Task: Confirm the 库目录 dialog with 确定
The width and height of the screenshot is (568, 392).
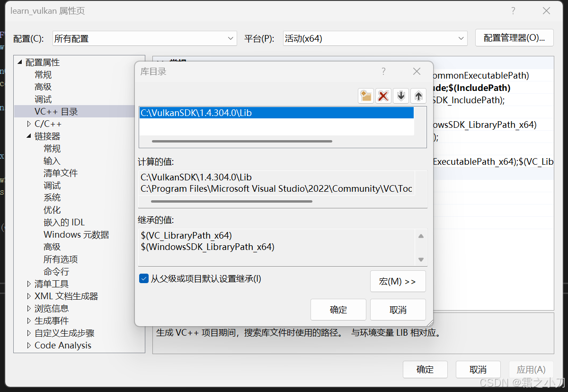Action: pyautogui.click(x=338, y=310)
